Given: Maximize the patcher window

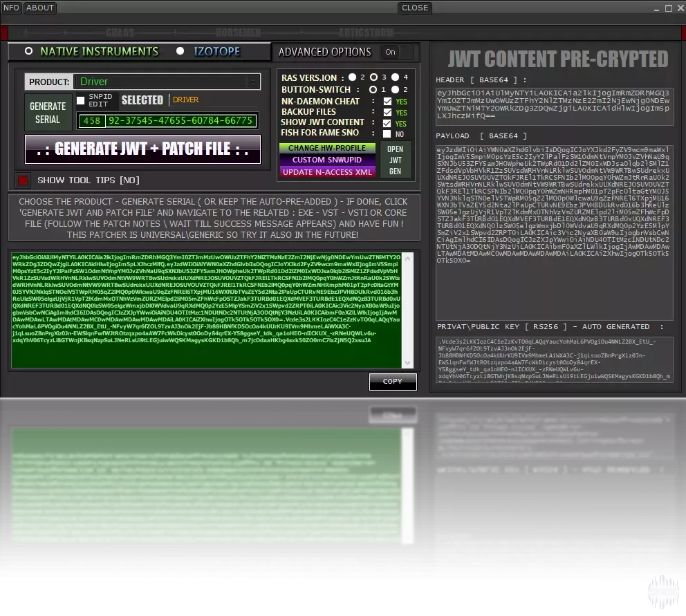Looking at the screenshot, I should 669,8.
